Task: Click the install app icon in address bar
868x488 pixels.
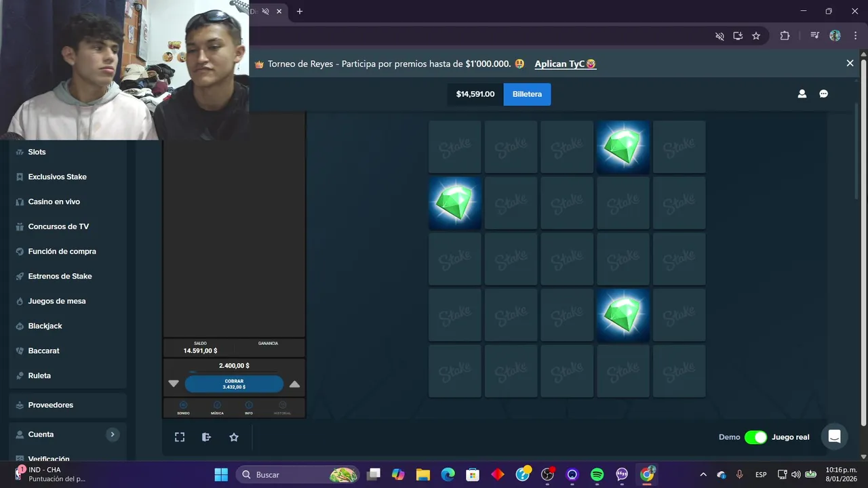Action: [x=738, y=36]
